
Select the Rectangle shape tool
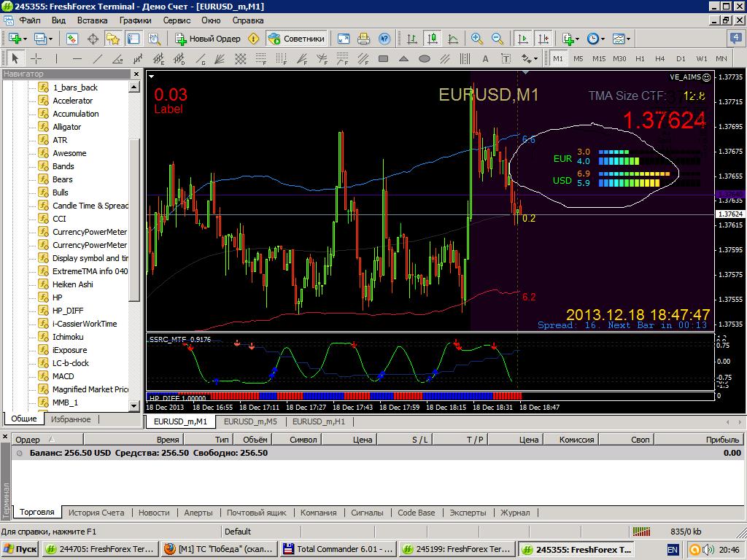(383, 58)
